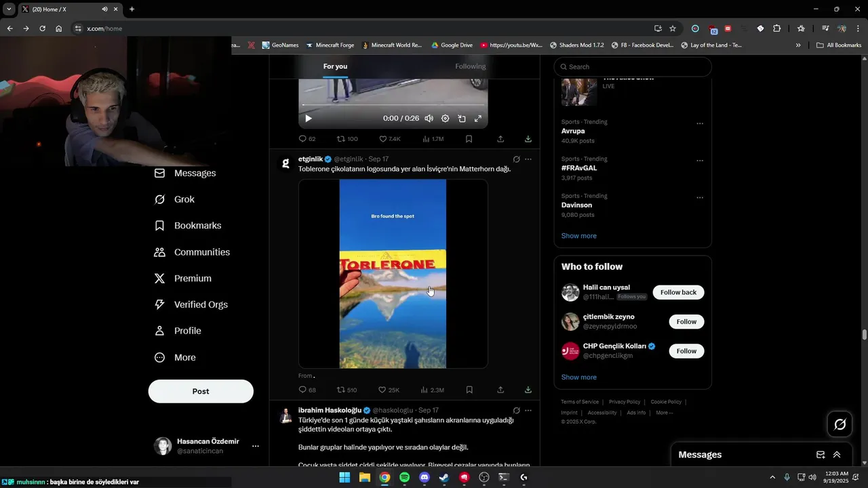Open Profile in the sidebar
Screen dimensions: 868x488
178,331
